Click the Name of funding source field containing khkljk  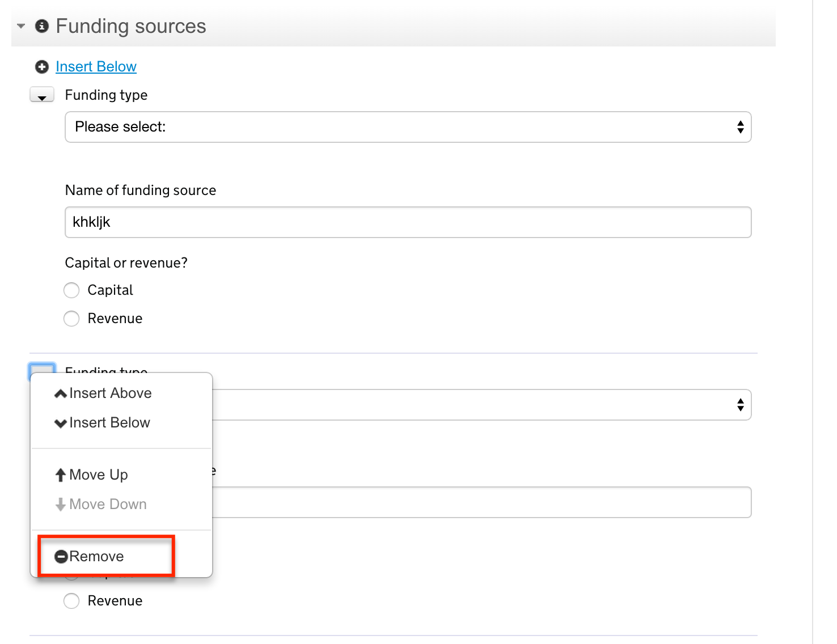click(x=408, y=222)
